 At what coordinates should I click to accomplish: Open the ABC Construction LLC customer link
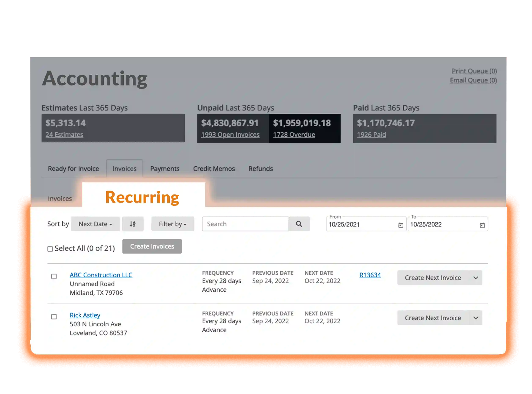coord(101,275)
